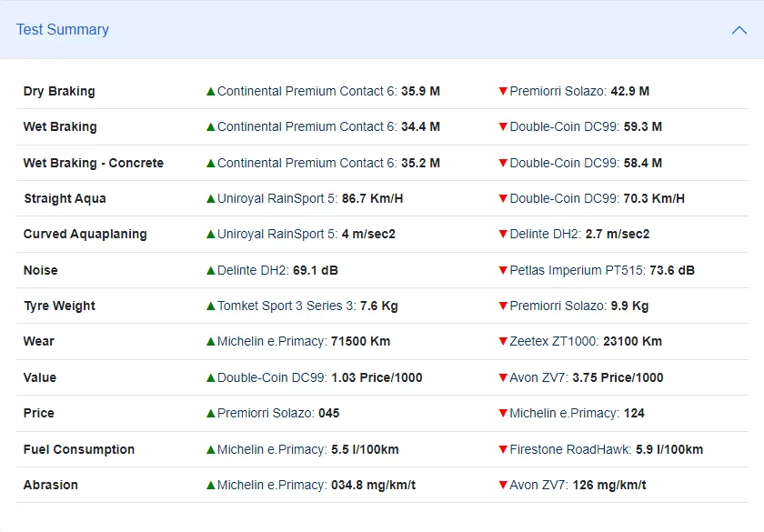Collapse the Test Summary panel chevron

pyautogui.click(x=739, y=30)
